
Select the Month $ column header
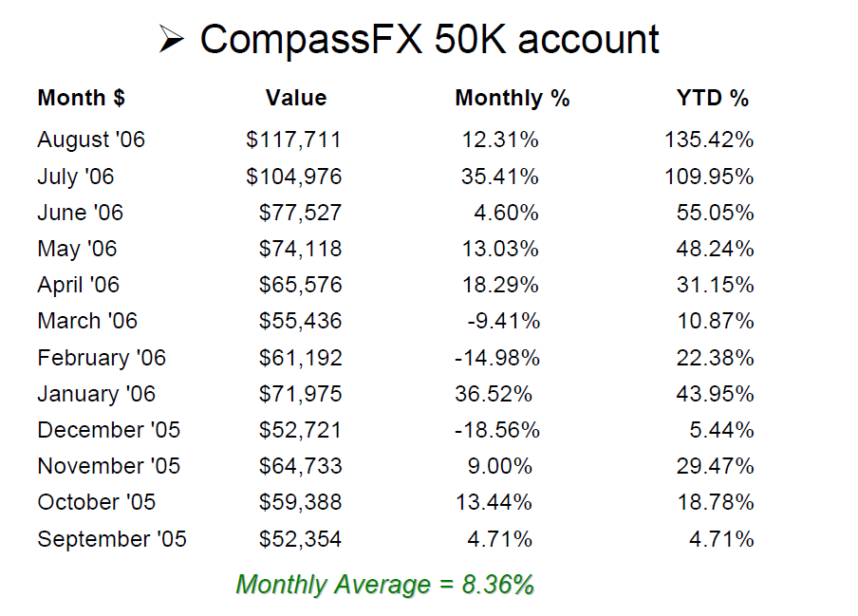tap(82, 98)
